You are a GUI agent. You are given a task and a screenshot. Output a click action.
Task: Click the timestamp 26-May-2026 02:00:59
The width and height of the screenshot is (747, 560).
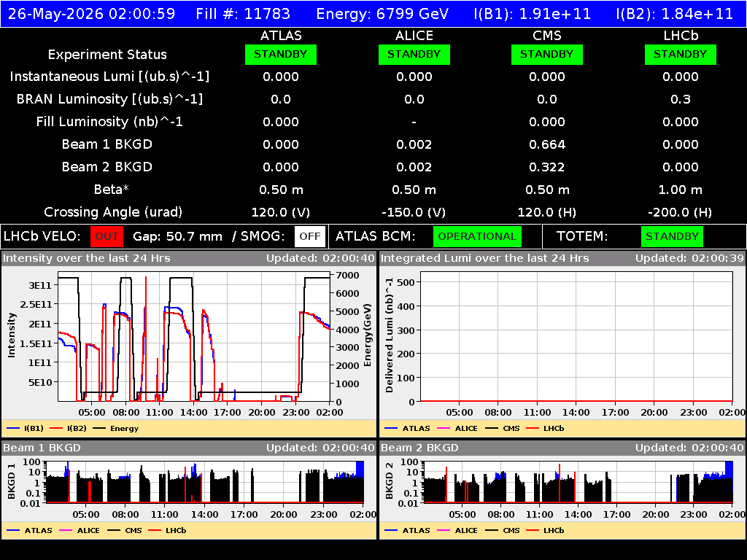click(x=91, y=14)
